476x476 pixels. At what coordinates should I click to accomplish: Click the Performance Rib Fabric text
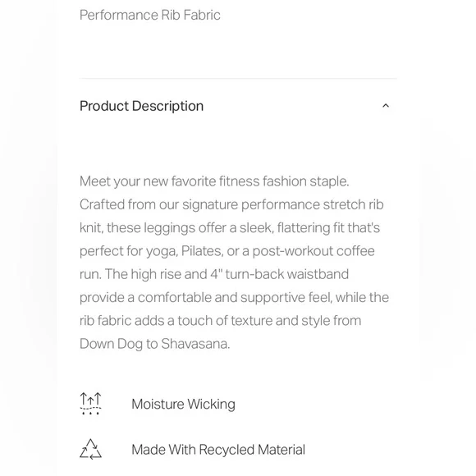150,15
